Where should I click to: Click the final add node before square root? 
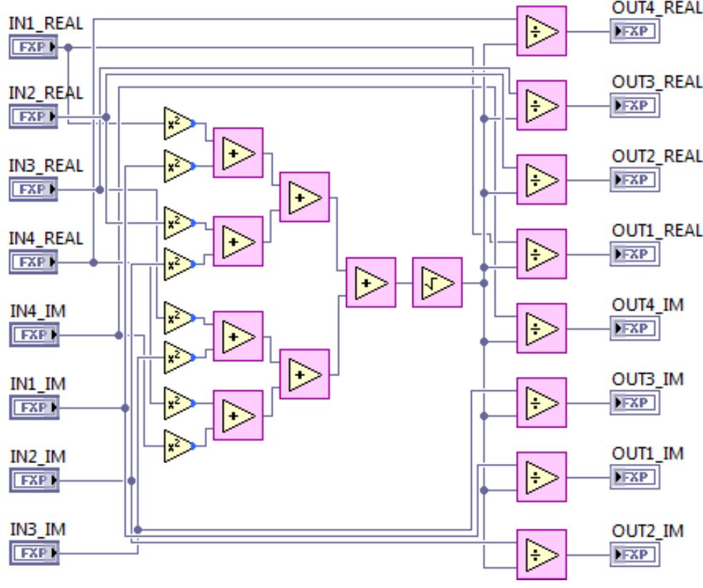372,283
